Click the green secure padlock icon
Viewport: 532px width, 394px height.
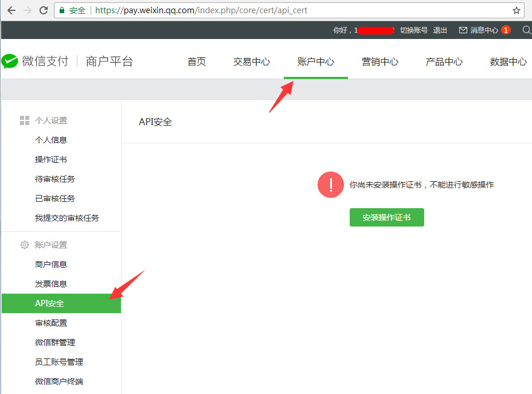[x=61, y=10]
